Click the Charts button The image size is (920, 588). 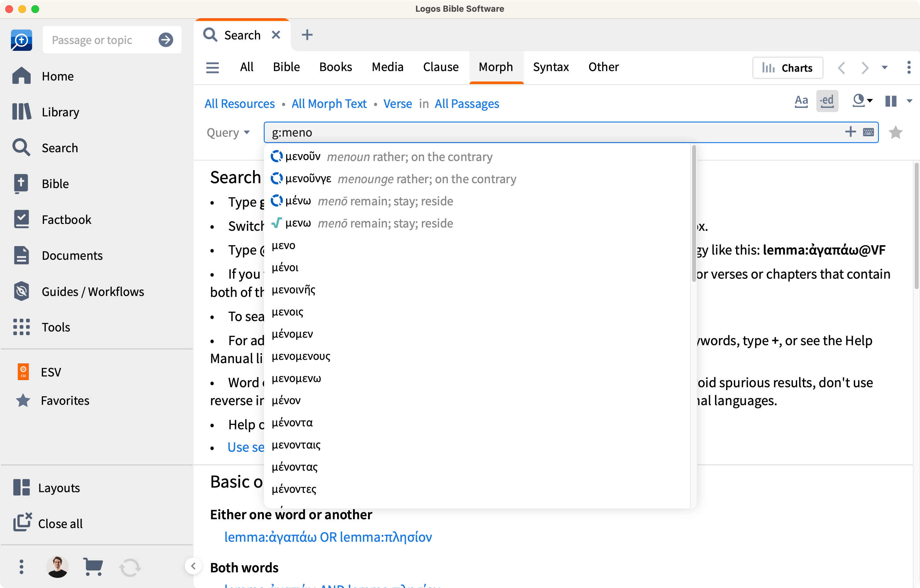tap(787, 67)
